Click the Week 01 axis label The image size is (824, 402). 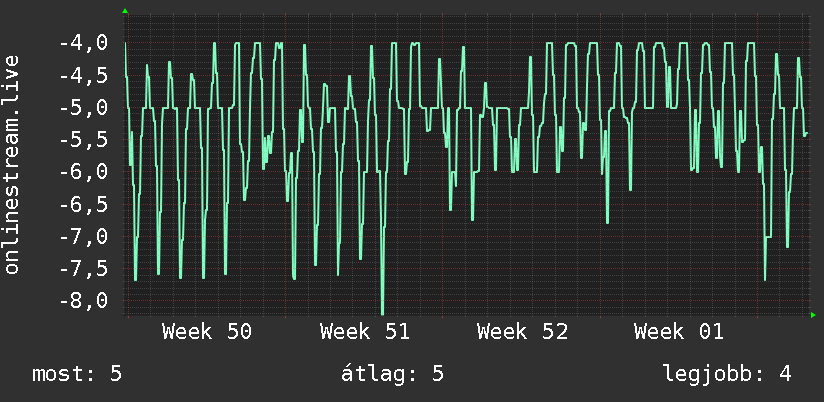tap(679, 332)
